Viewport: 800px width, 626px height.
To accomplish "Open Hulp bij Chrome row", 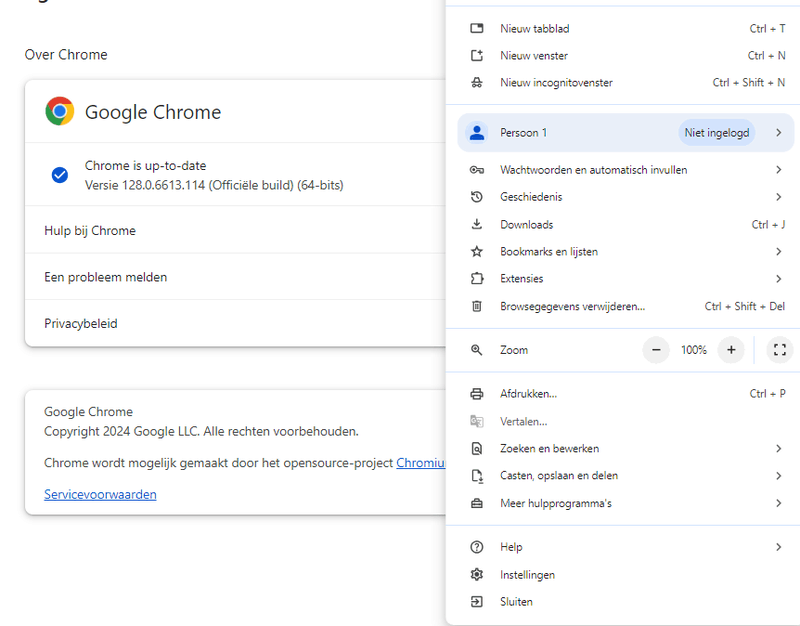I will tap(90, 230).
